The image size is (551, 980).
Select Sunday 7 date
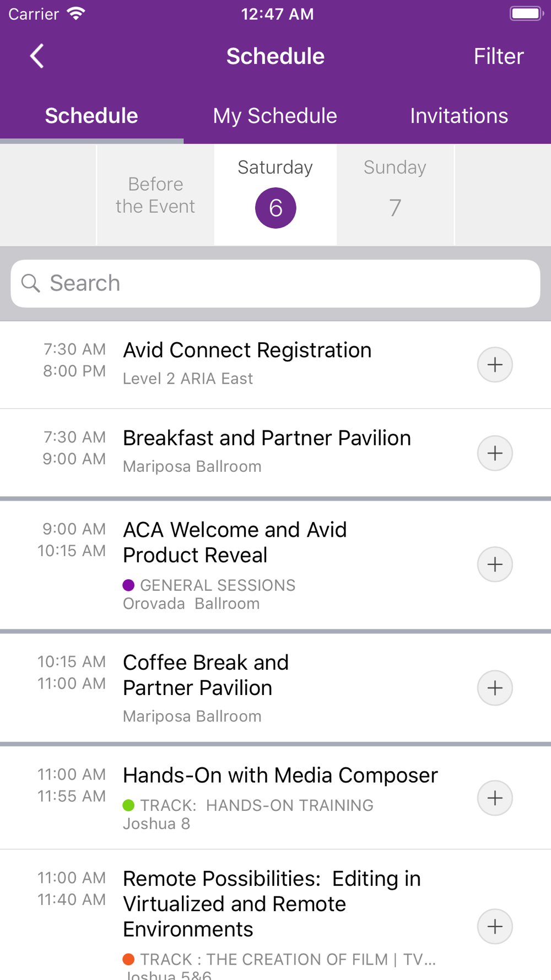395,195
